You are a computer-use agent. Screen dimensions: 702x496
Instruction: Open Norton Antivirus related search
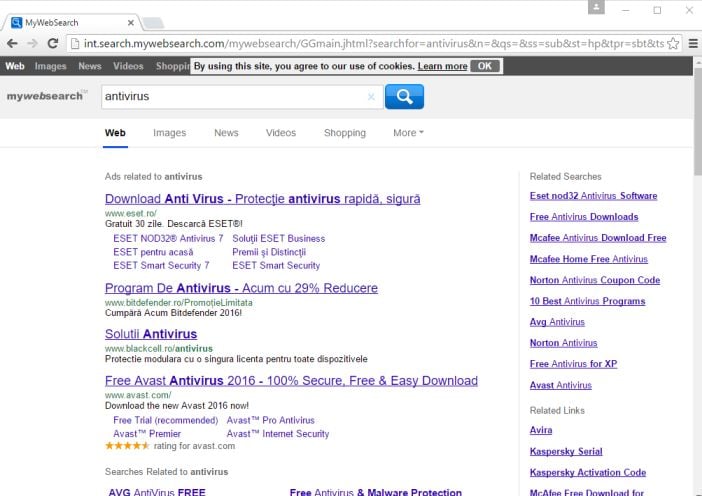(563, 343)
